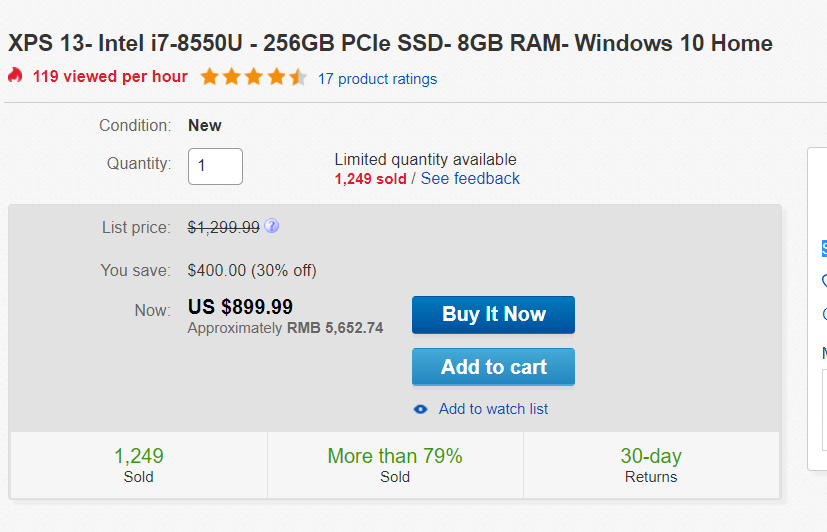The width and height of the screenshot is (827, 532).
Task: Click Add to watch list link
Action: (493, 409)
